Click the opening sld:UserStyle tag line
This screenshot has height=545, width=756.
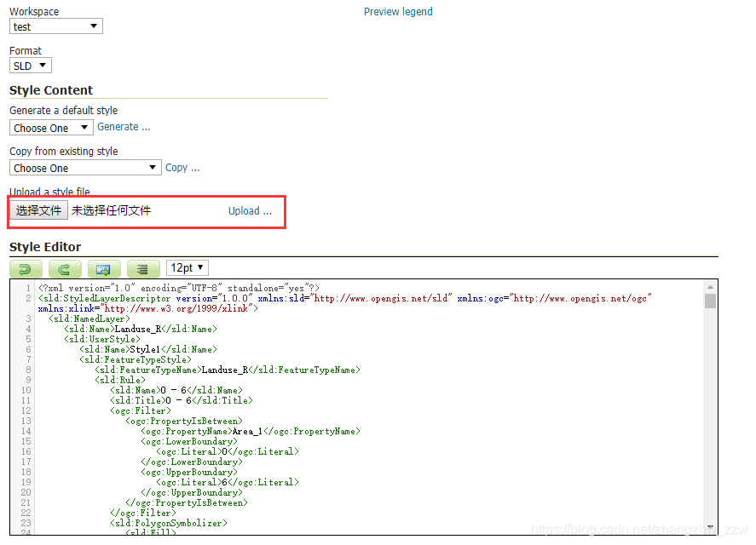coord(102,339)
